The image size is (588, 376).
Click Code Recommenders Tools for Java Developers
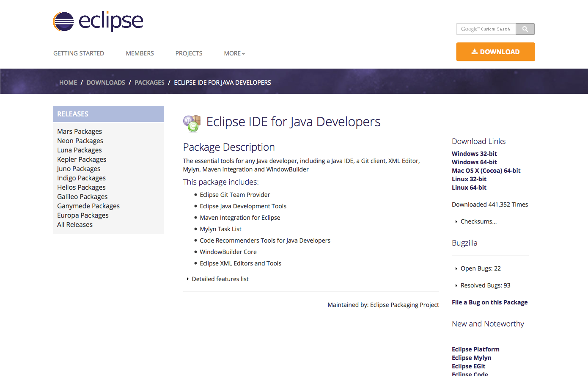(265, 241)
